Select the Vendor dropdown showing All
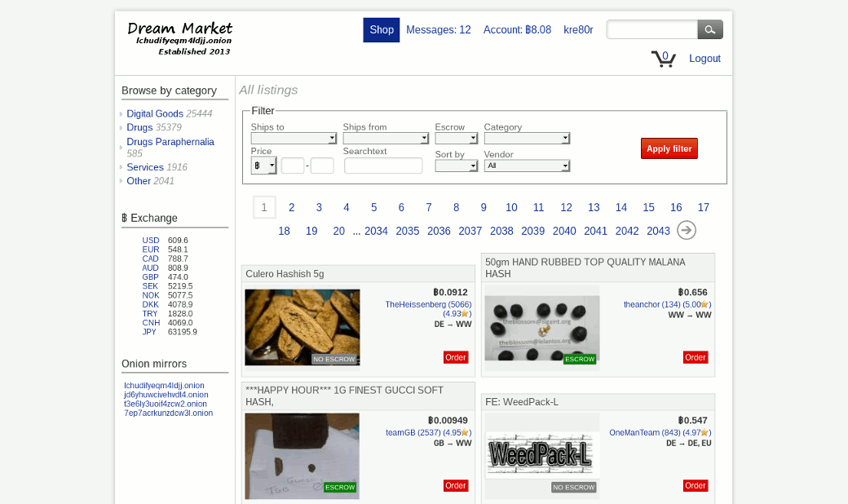Viewport: 848px width, 504px height. tap(527, 166)
